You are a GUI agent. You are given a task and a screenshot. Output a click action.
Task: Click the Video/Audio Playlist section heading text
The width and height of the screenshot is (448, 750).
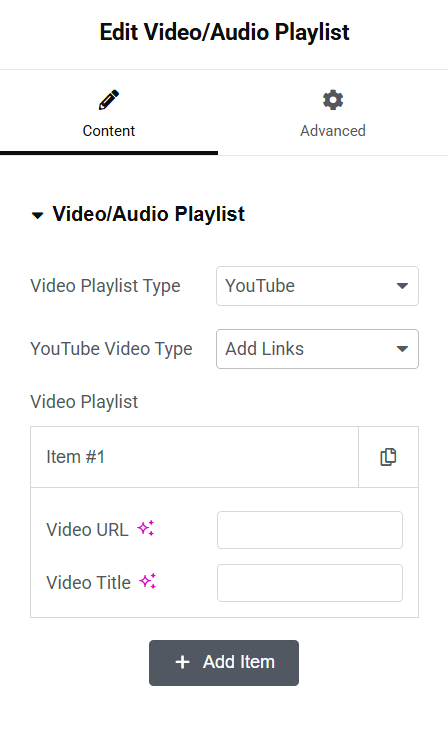point(149,214)
